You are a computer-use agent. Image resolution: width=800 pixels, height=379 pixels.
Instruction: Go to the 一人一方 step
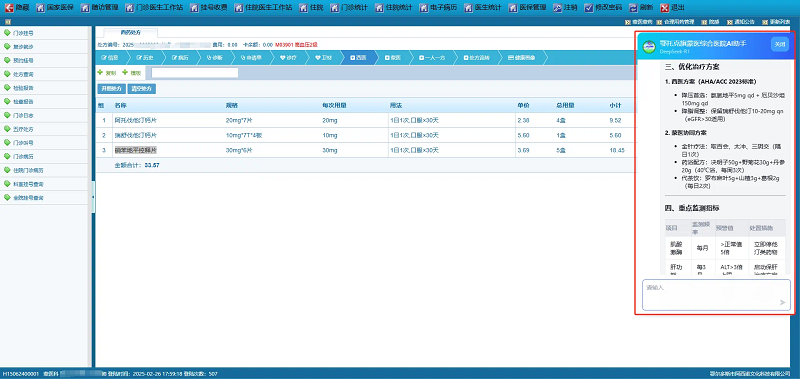(432, 58)
